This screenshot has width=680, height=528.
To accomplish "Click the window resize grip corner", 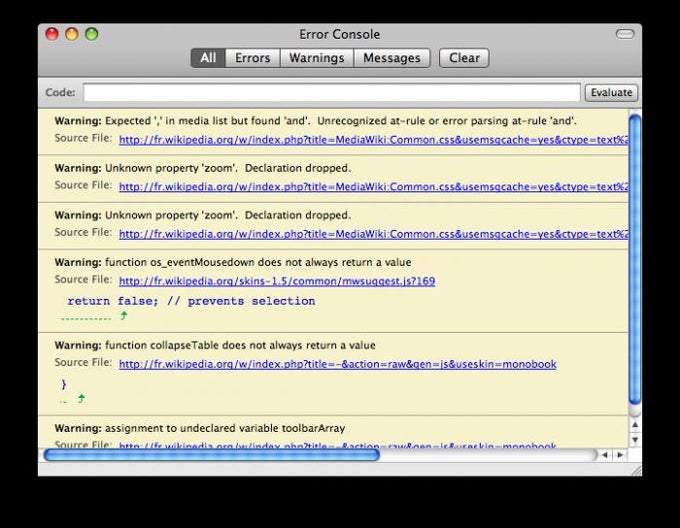I will 636,470.
